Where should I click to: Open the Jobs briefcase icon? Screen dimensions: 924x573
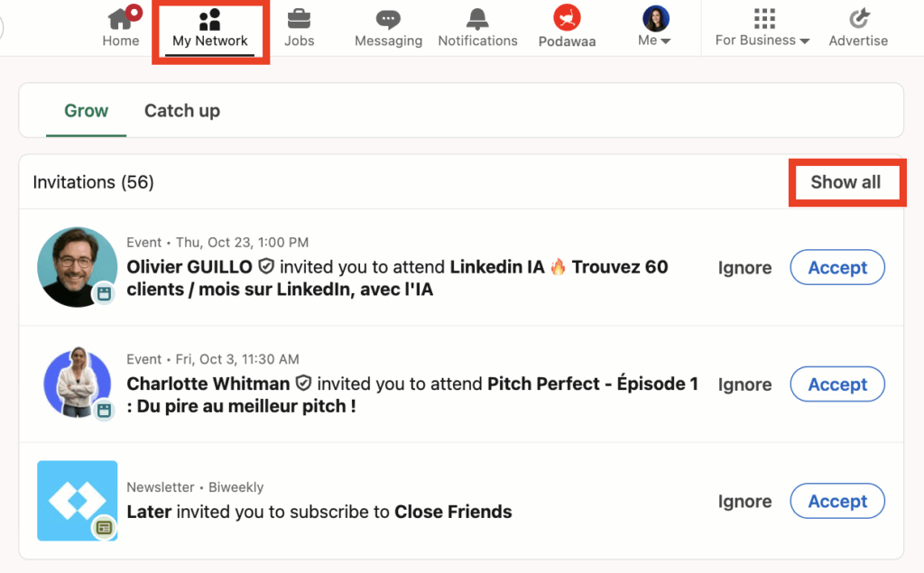pos(299,19)
